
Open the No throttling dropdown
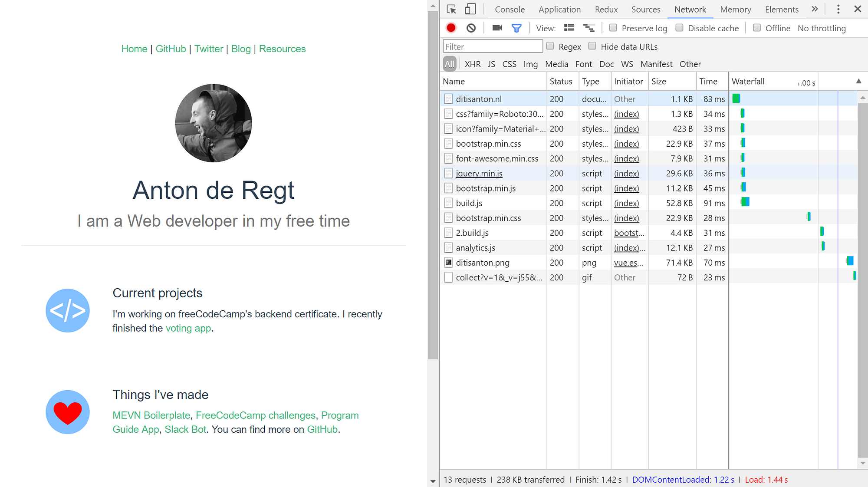821,28
